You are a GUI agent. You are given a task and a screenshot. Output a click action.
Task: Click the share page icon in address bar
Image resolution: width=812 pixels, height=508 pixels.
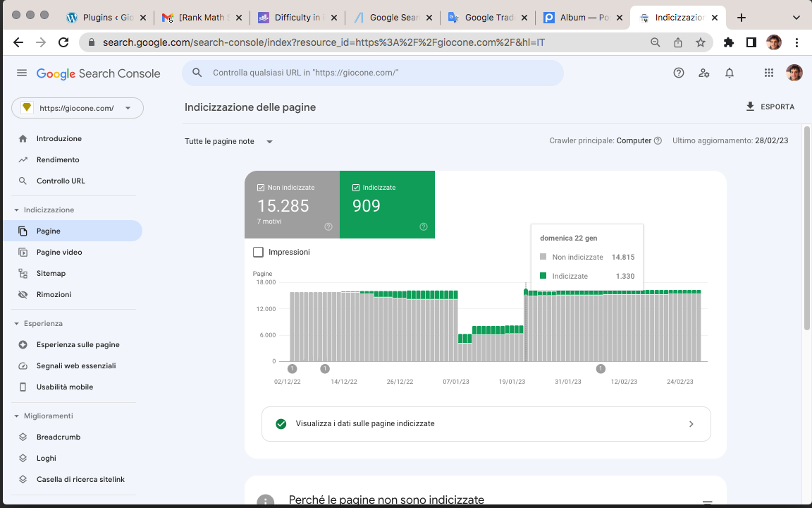(678, 42)
